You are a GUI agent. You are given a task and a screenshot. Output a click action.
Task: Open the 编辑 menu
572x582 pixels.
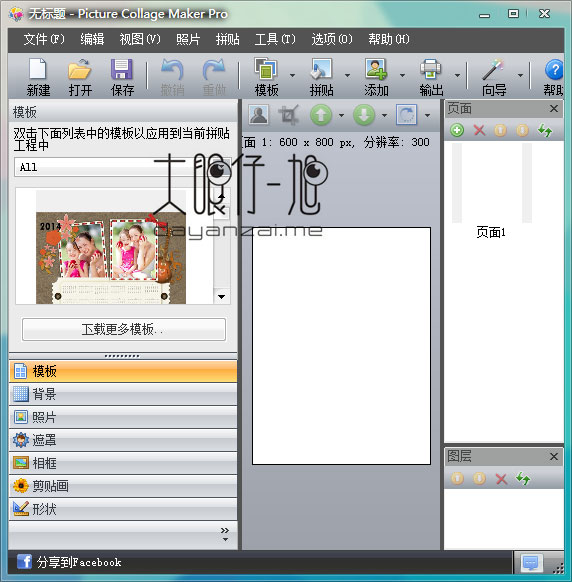pos(92,39)
